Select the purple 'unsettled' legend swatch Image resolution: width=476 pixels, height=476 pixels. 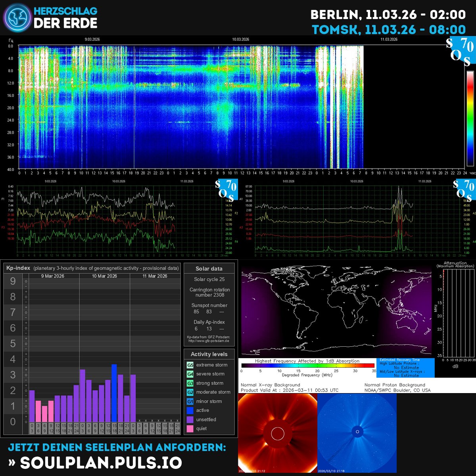point(190,420)
